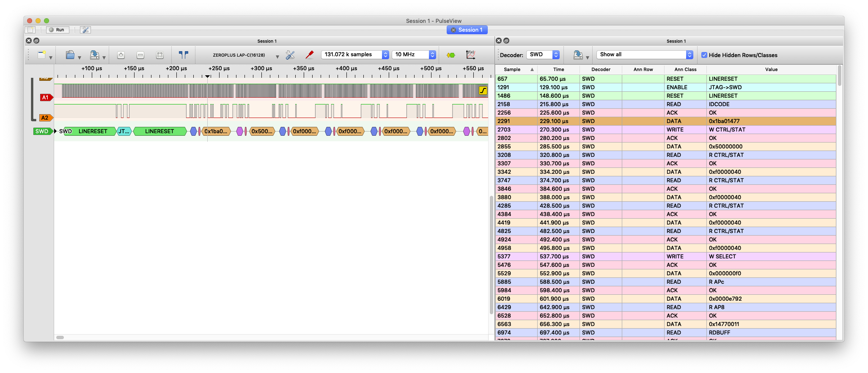This screenshot has height=373, width=868.
Task: Click the zoom out button
Action: pyautogui.click(x=140, y=55)
